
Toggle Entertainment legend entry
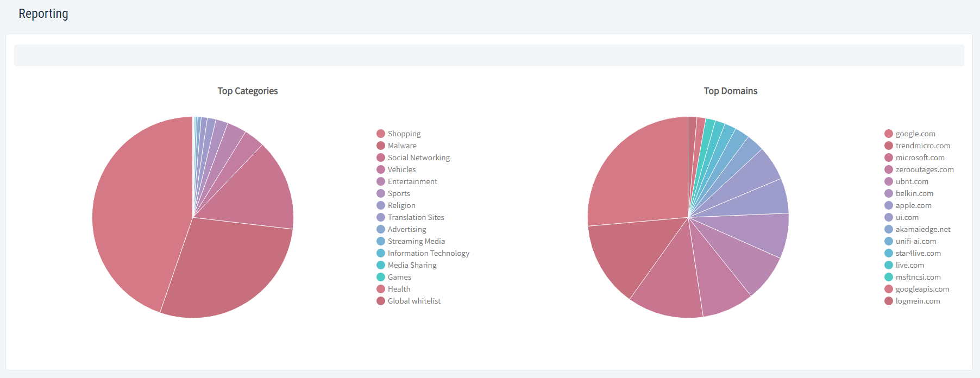(x=407, y=181)
